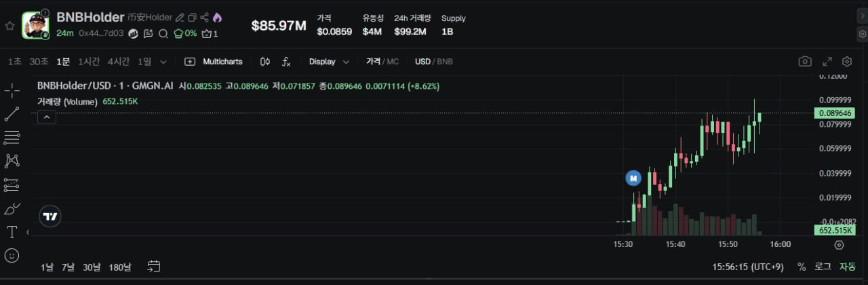Open the note/comment icon in the token header
This screenshot has height=285, width=868.
point(149,33)
